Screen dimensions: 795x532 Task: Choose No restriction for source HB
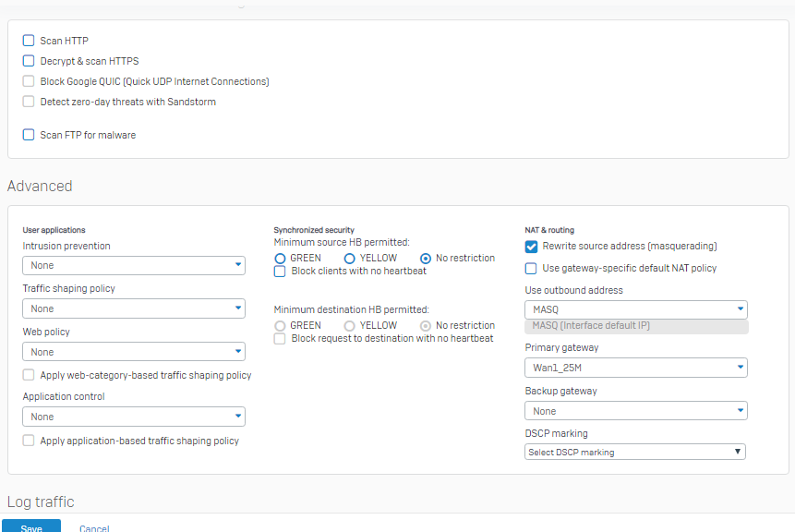426,259
